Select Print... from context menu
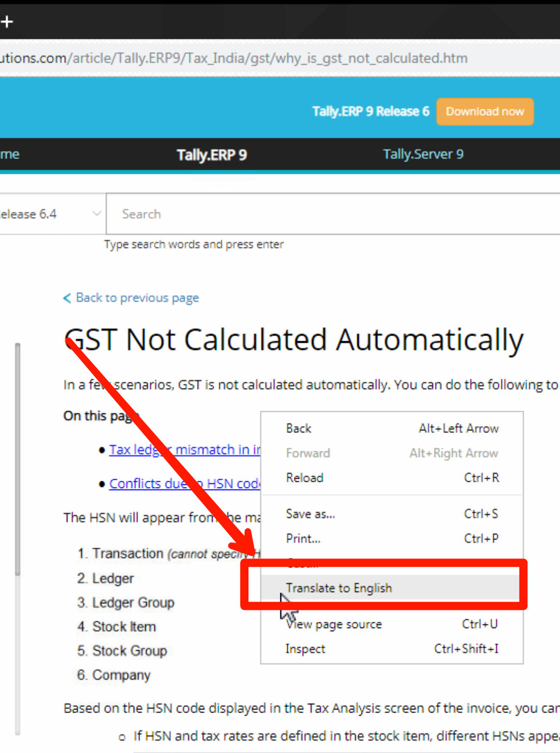560x753 pixels. pyautogui.click(x=392, y=538)
